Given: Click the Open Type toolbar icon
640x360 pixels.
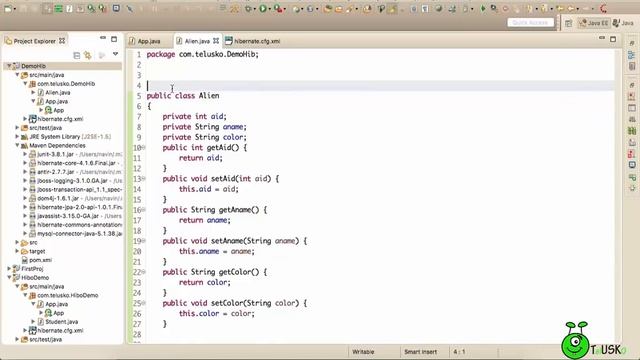Looking at the screenshot, I should point(328,9).
